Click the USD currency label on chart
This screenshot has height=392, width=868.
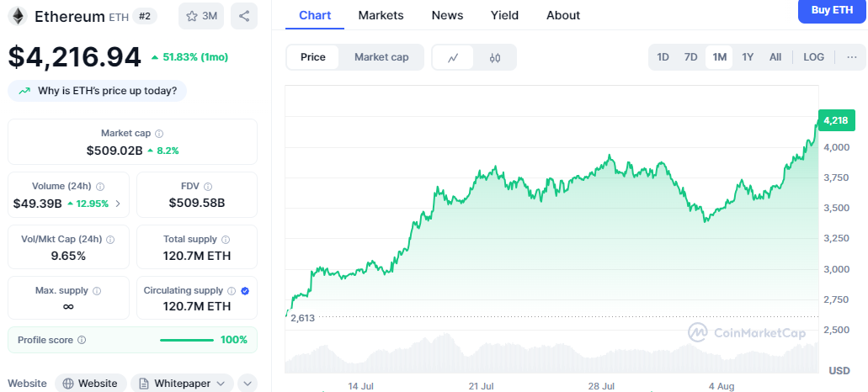(839, 371)
